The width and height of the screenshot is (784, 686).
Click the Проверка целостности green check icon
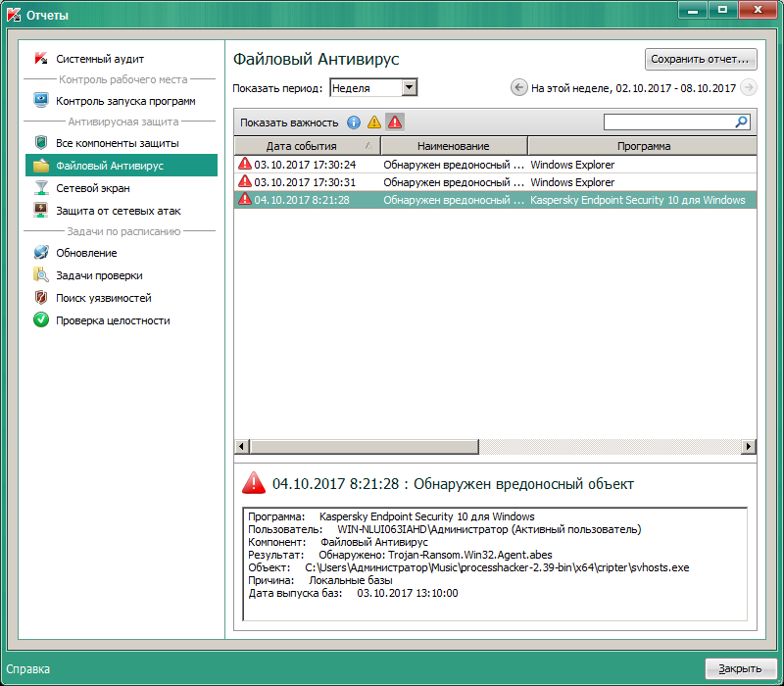[x=41, y=320]
